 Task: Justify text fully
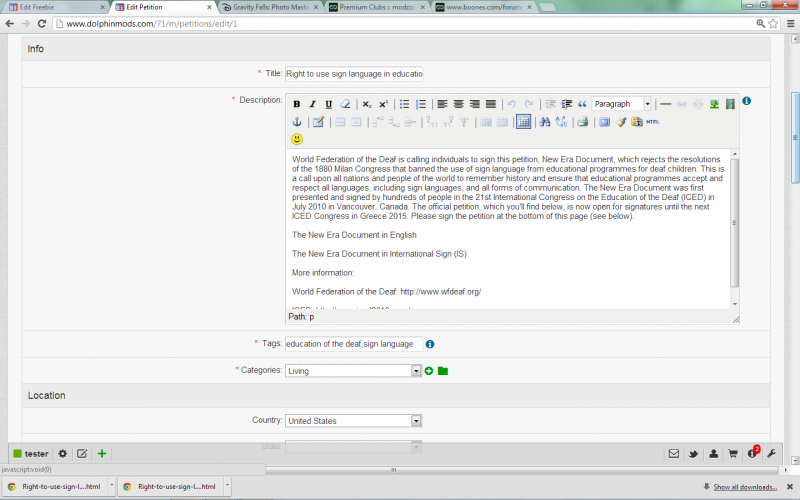[x=491, y=104]
